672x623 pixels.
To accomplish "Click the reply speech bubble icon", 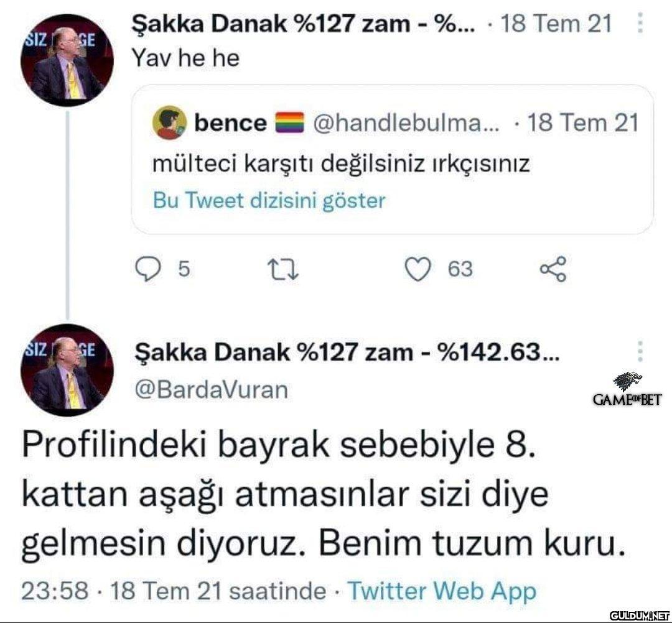I will pos(149,269).
